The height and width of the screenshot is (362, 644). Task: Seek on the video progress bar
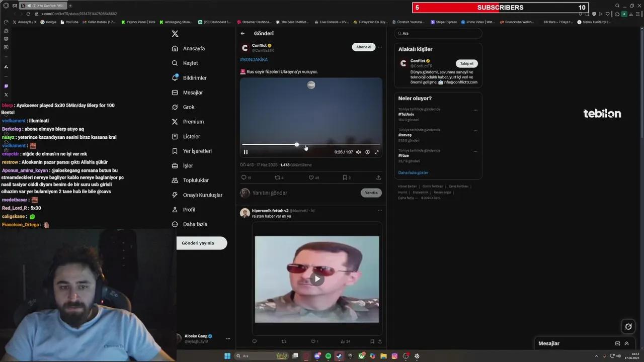click(311, 145)
